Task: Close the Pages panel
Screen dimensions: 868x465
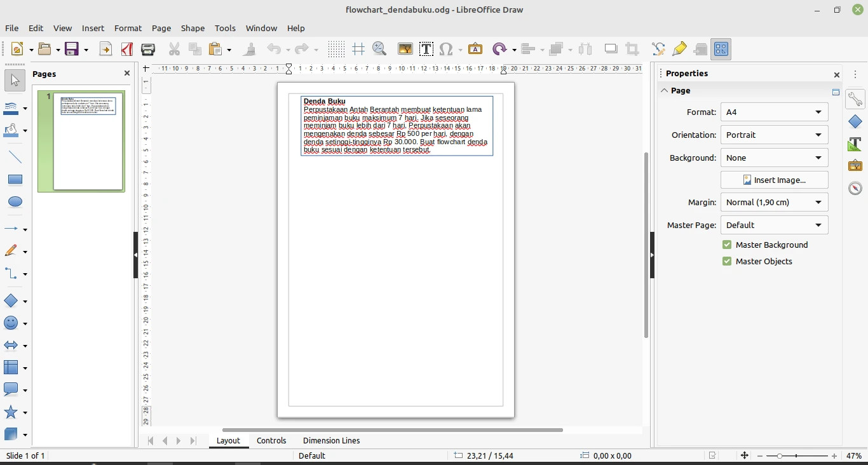Action: point(126,73)
